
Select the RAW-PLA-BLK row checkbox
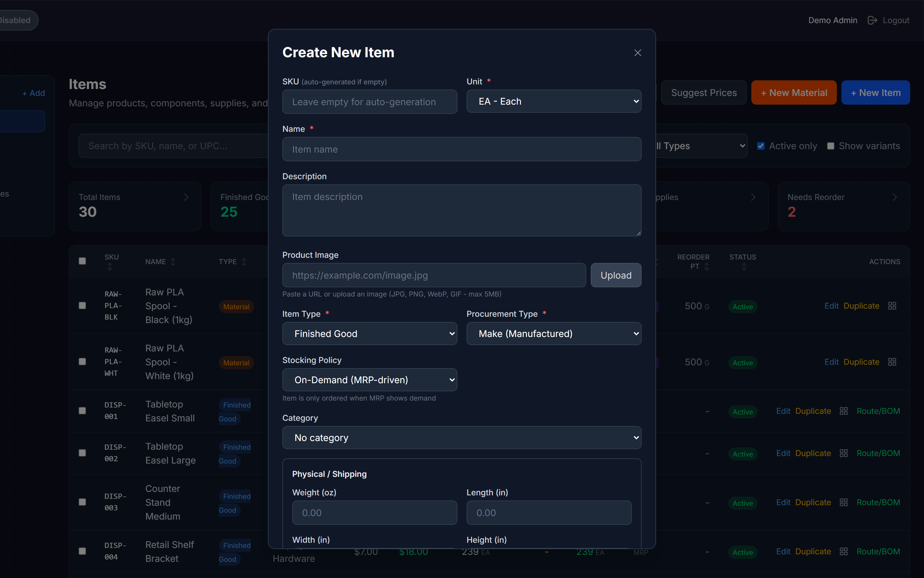click(82, 305)
